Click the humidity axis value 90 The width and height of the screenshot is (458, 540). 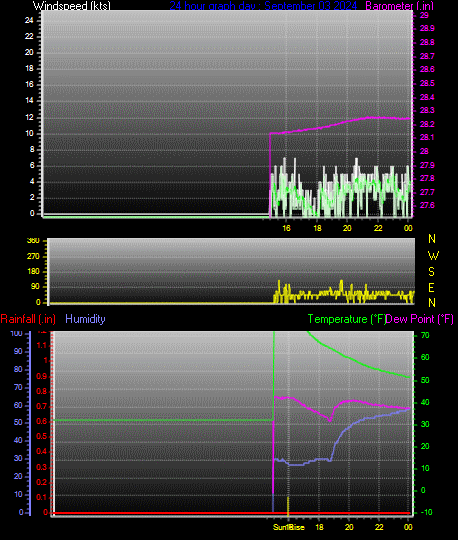click(x=18, y=351)
